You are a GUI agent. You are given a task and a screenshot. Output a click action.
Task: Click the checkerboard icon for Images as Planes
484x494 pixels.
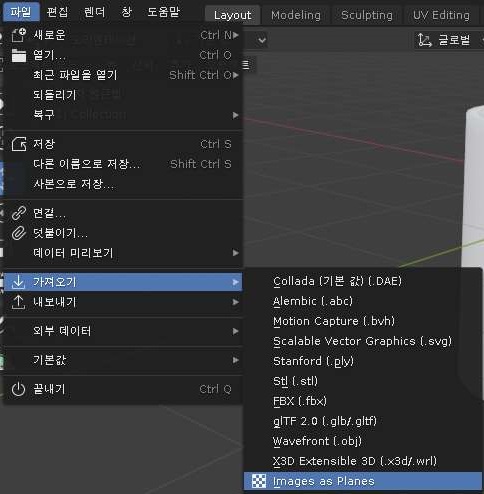click(x=259, y=481)
